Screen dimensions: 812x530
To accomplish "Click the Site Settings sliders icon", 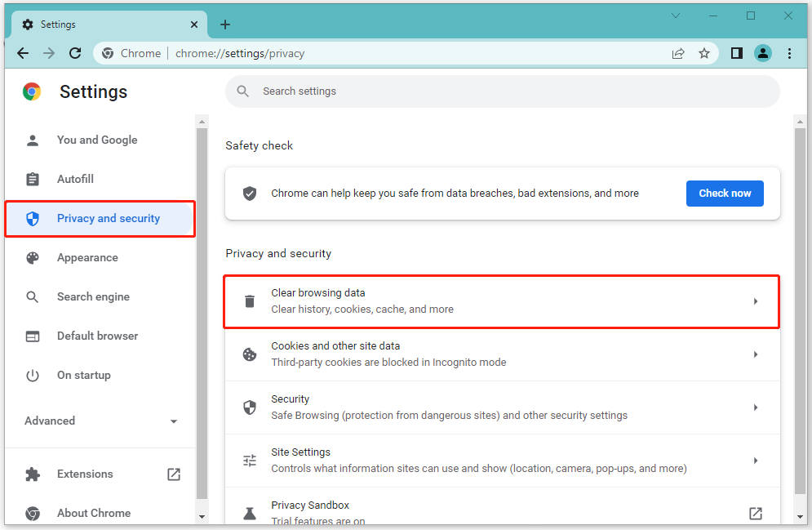I will click(x=249, y=460).
